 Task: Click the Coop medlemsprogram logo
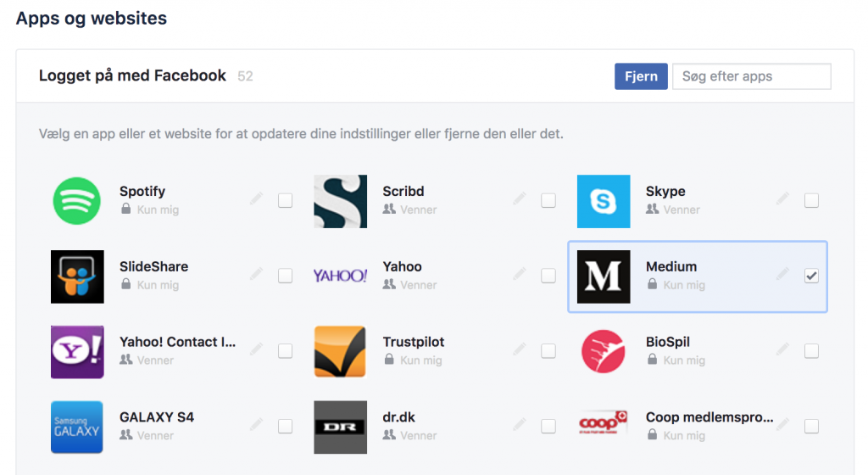[603, 423]
